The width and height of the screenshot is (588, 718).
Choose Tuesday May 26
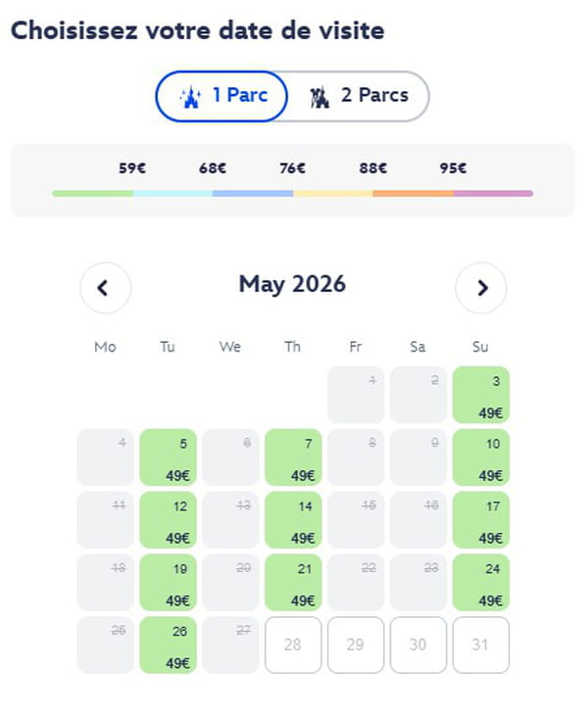tap(168, 645)
